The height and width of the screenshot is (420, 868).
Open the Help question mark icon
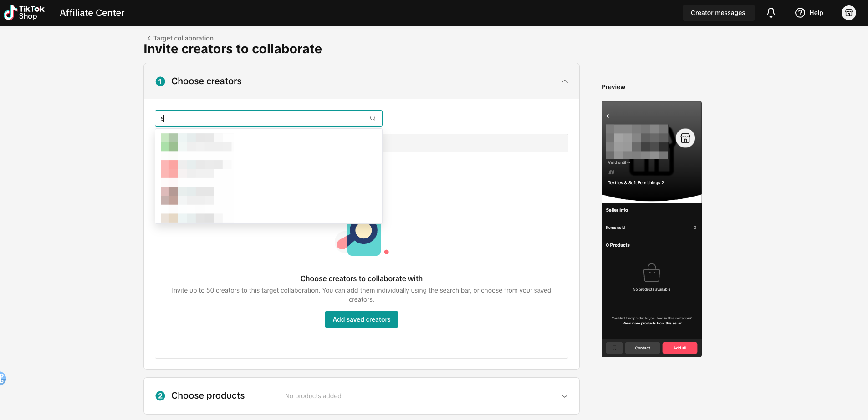(800, 13)
